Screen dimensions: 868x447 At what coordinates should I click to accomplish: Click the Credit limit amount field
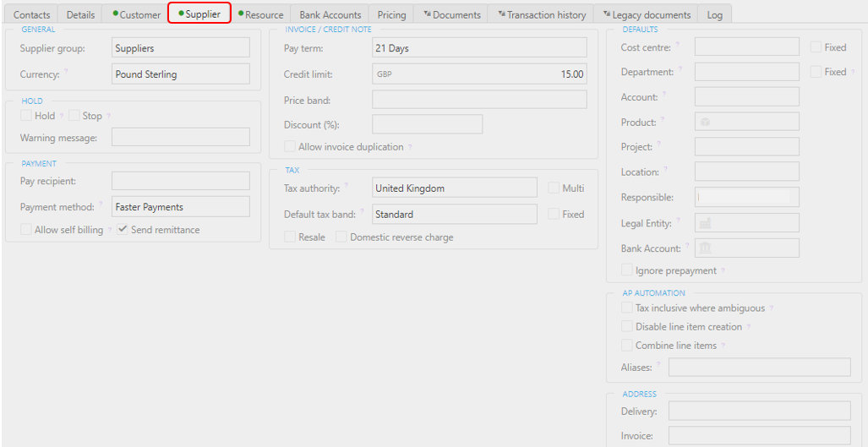(479, 74)
